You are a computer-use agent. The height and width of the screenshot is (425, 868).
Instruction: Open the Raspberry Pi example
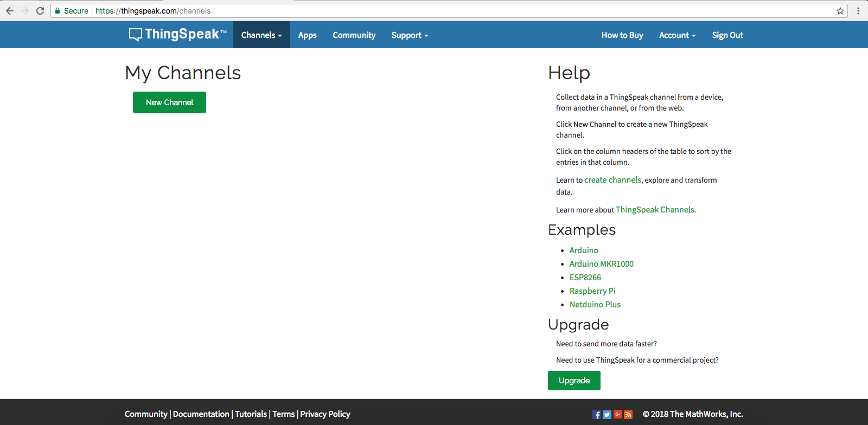[592, 291]
